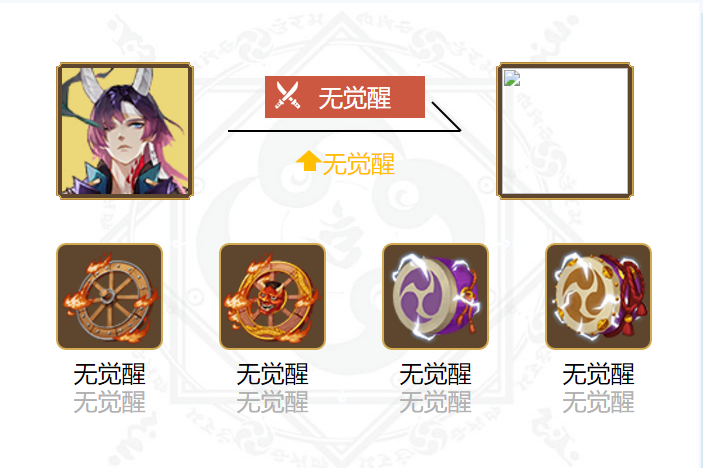
Task: Open the empty awakened portrait frame
Action: 565,131
